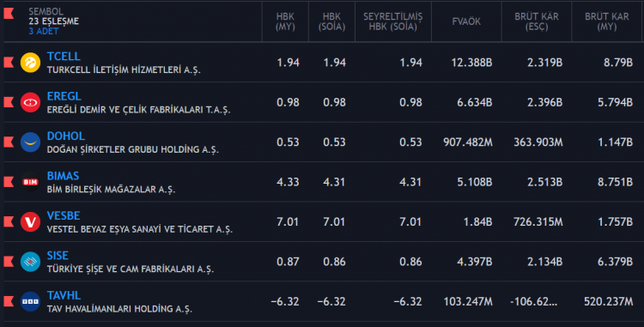Sort by the FVAÖK column header
The height and width of the screenshot is (327, 644).
466,21
